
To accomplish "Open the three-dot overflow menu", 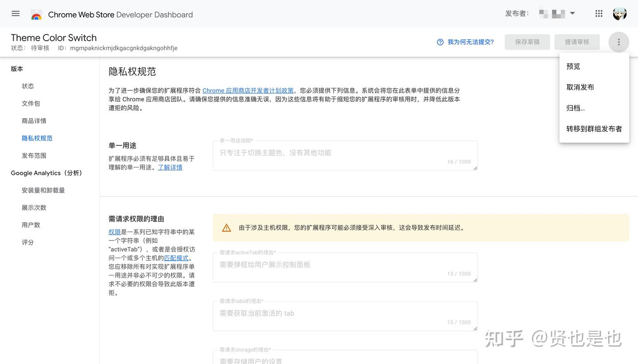I will 619,42.
